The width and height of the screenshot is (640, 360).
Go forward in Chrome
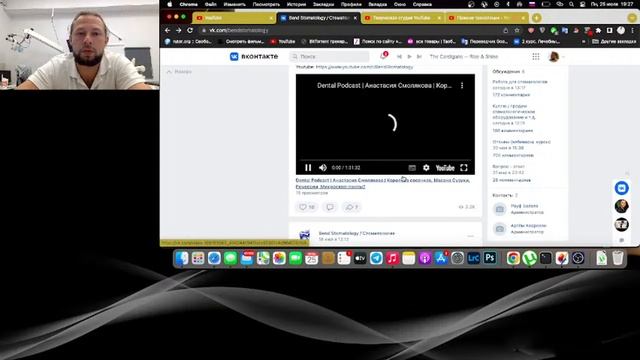pyautogui.click(x=178, y=30)
